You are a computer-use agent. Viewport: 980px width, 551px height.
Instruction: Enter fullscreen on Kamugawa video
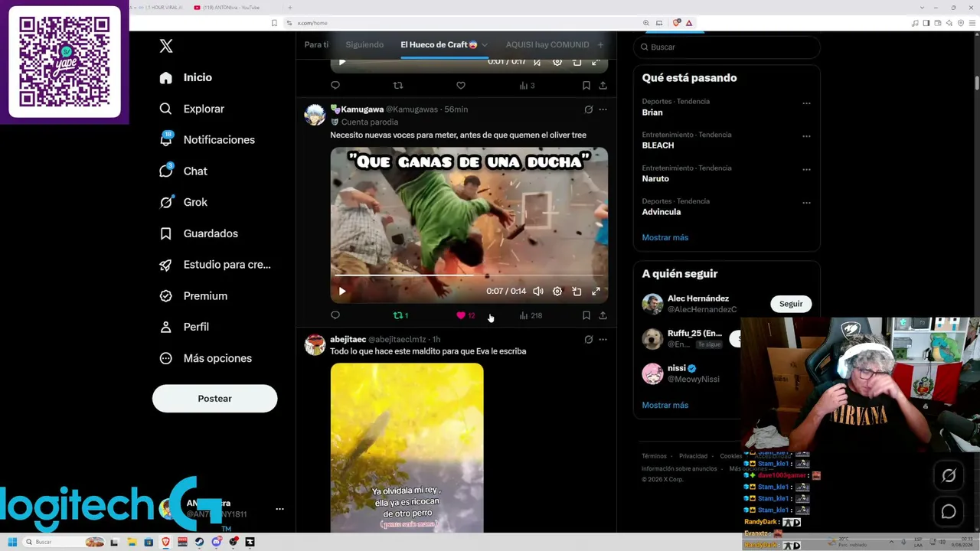pyautogui.click(x=596, y=291)
